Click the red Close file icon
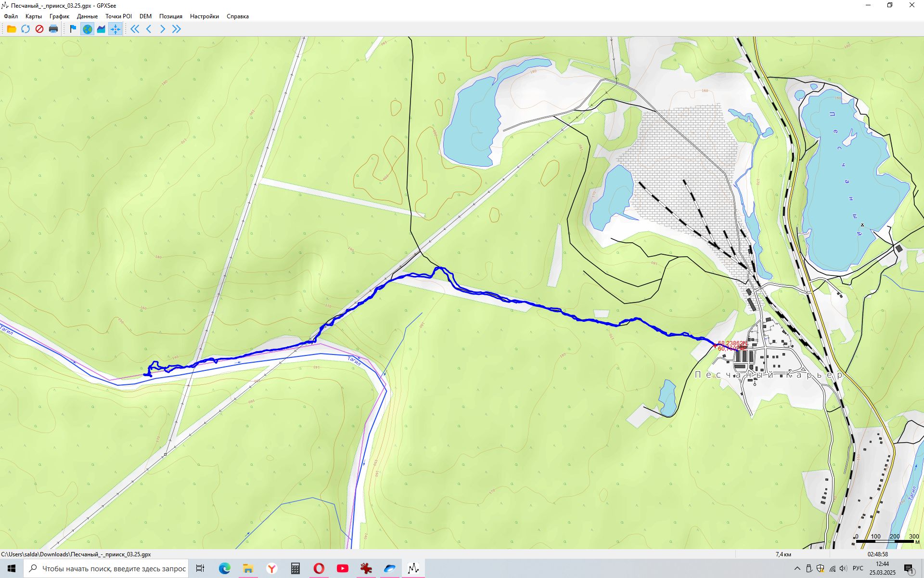The height and width of the screenshot is (578, 924). 39,29
